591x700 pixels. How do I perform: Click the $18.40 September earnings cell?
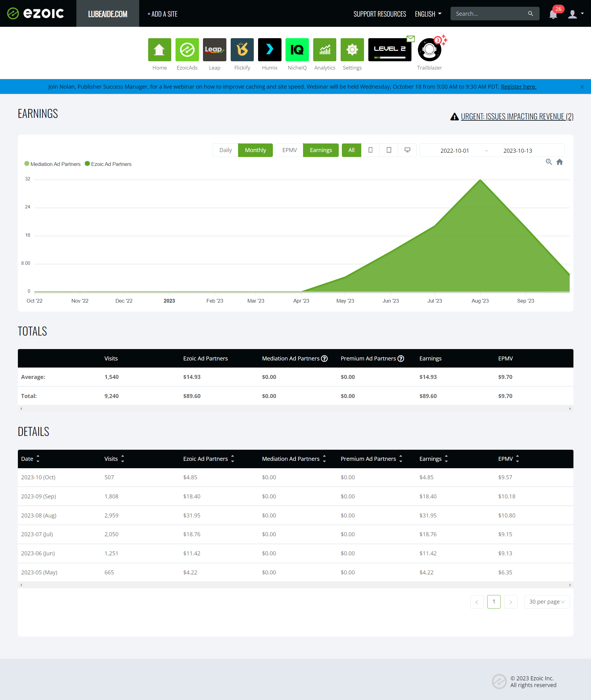428,496
